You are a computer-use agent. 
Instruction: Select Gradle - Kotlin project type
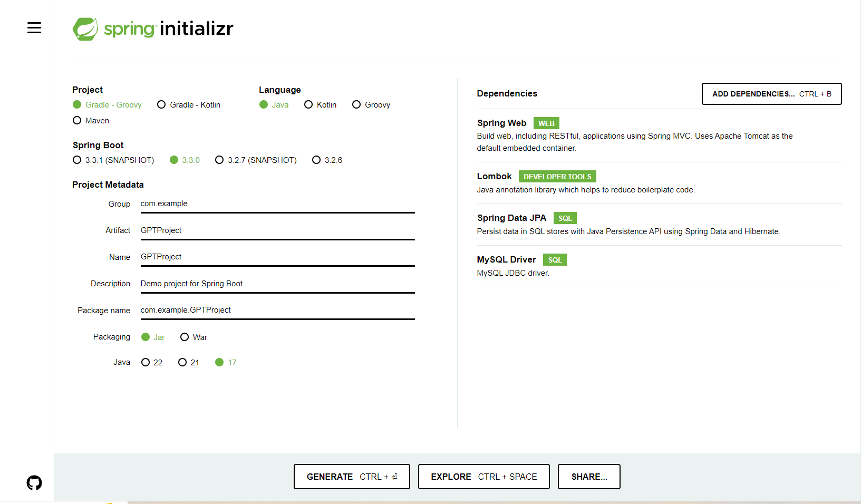[189, 105]
